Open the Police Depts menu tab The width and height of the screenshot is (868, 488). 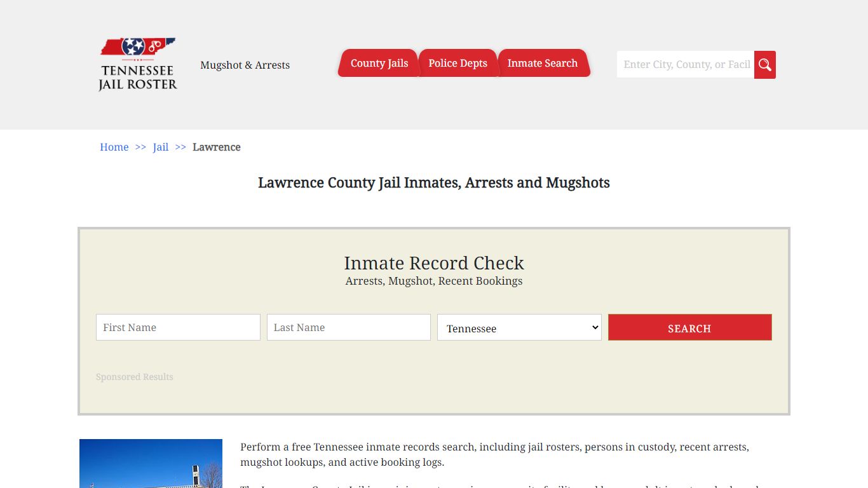(458, 63)
